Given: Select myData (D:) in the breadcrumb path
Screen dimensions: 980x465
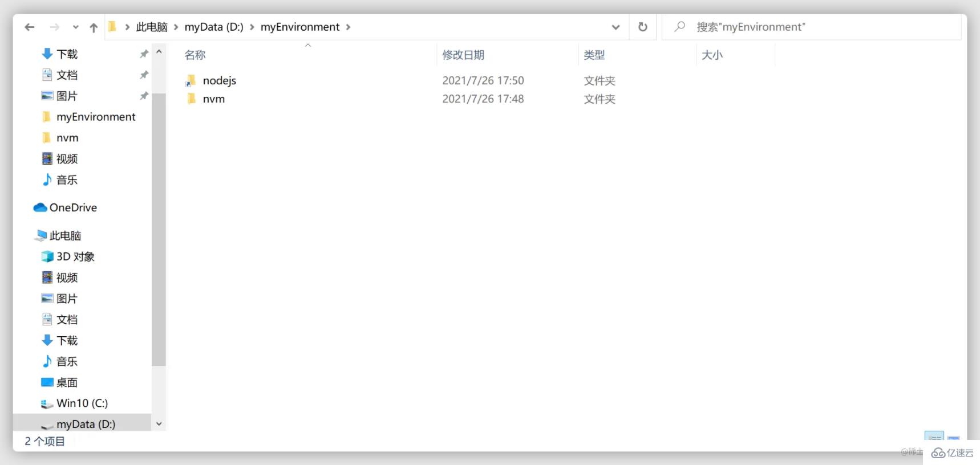Looking at the screenshot, I should click(214, 27).
